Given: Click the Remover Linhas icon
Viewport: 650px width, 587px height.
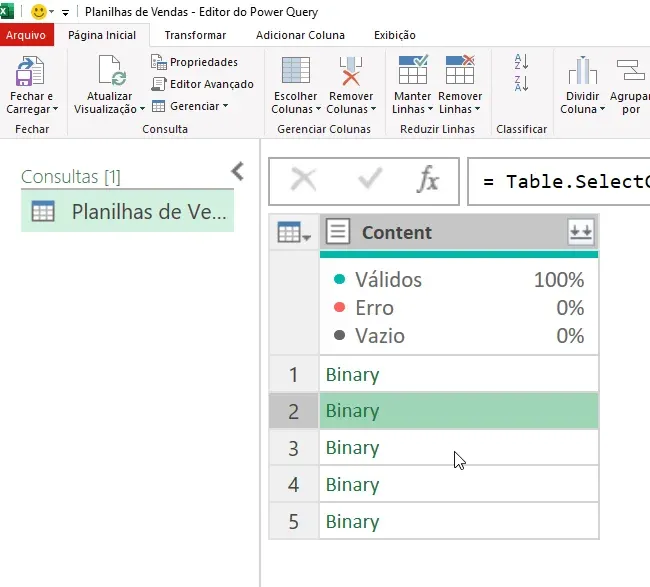Looking at the screenshot, I should tap(460, 69).
